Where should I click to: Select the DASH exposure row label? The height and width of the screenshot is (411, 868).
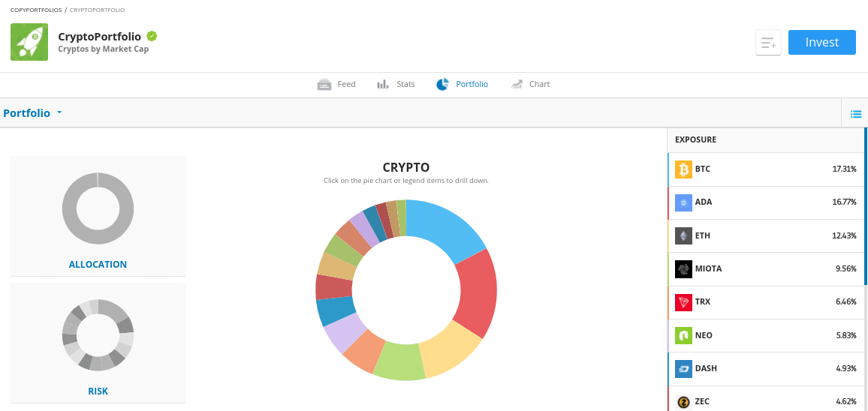click(706, 367)
